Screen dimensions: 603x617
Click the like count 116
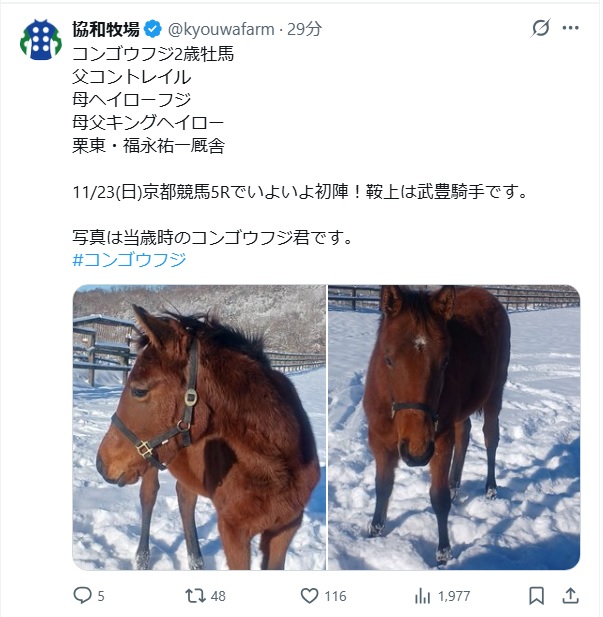coord(335,596)
